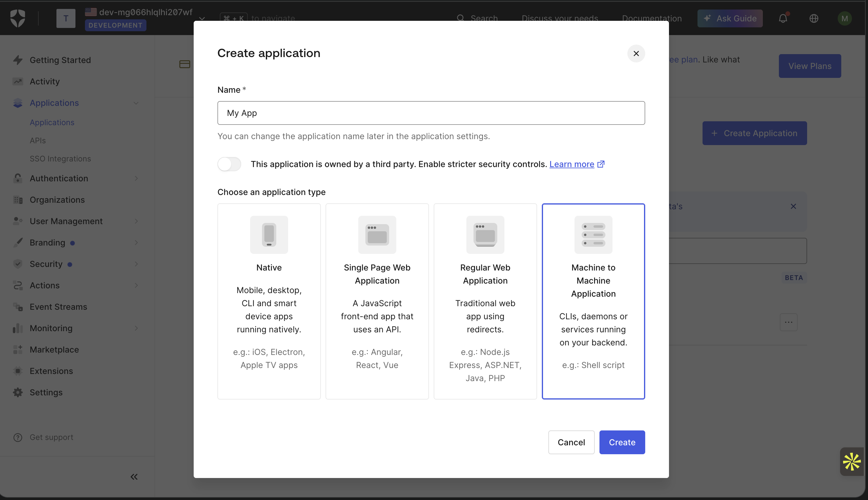Select Regular Web Application type
The width and height of the screenshot is (868, 500).
485,301
